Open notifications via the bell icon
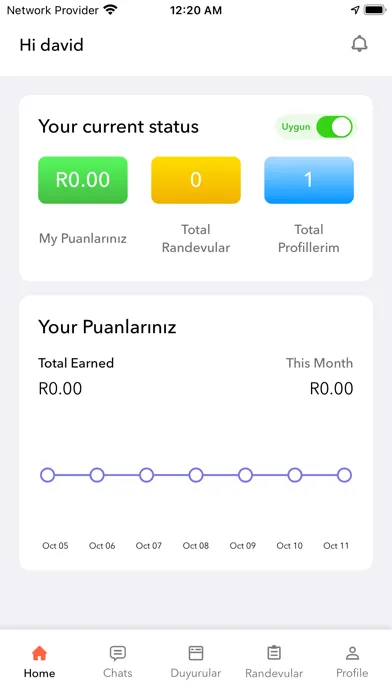 359,44
